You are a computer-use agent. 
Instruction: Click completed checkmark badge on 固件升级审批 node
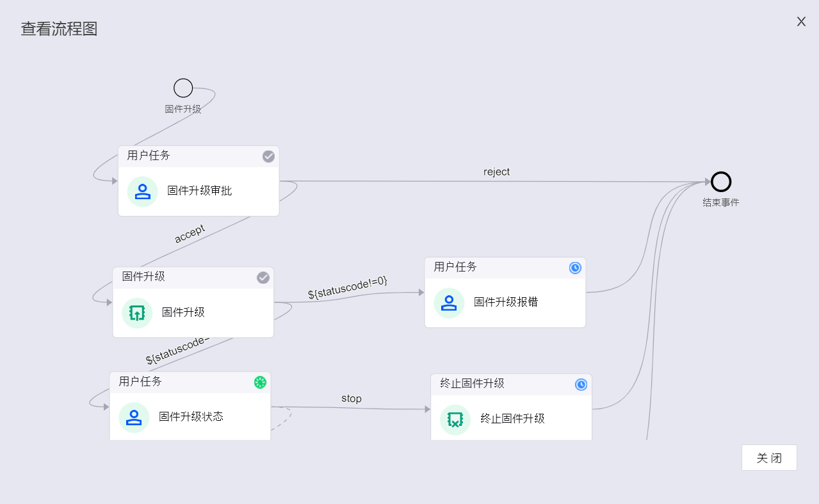tap(269, 156)
